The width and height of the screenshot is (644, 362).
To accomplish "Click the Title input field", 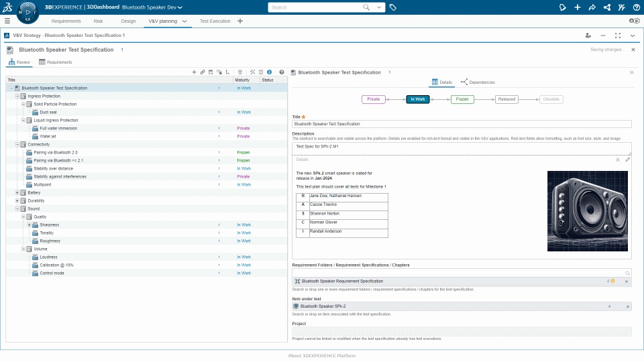I will coord(462,124).
